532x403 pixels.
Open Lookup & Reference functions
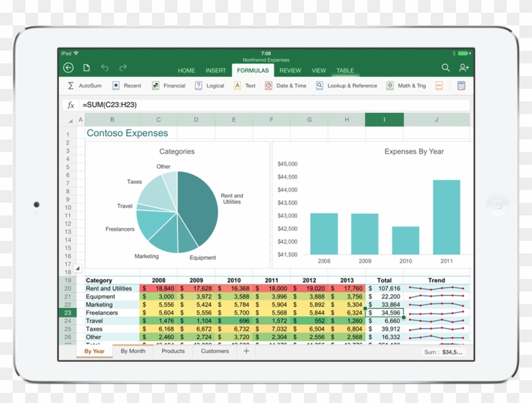[346, 86]
